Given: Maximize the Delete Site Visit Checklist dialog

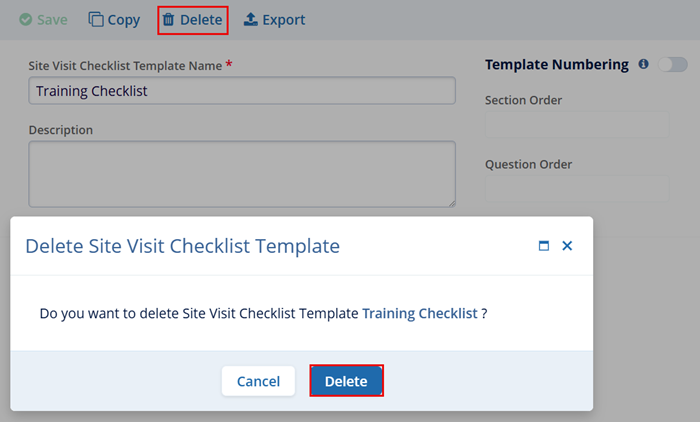Looking at the screenshot, I should pyautogui.click(x=544, y=245).
